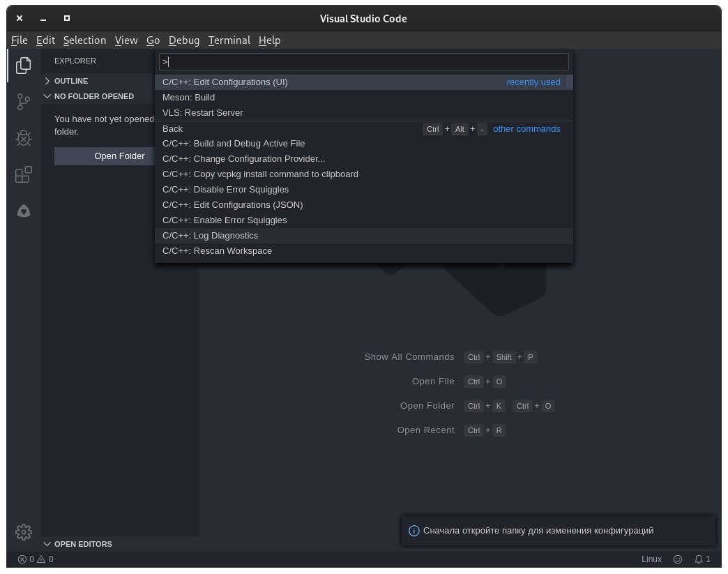The width and height of the screenshot is (728, 574).
Task: Open the View menu
Action: 126,40
